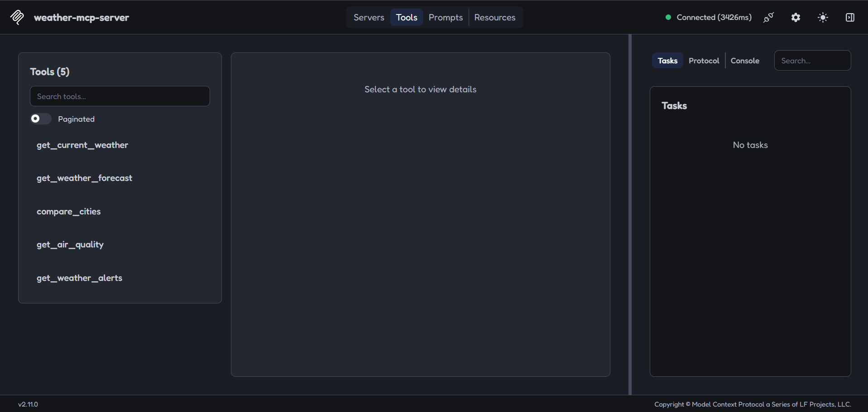This screenshot has width=868, height=412.
Task: Go to the Resources tab
Action: (x=494, y=17)
